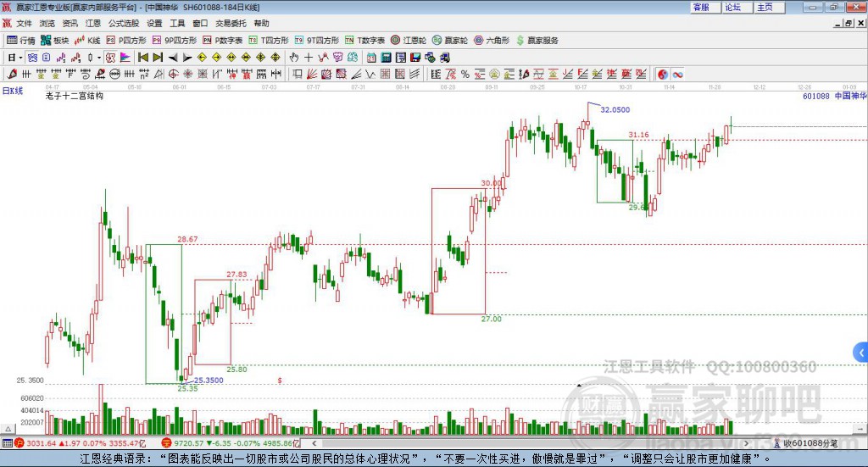Image resolution: width=868 pixels, height=467 pixels.
Task: Click the 25.3500 low price label
Action: 209,381
